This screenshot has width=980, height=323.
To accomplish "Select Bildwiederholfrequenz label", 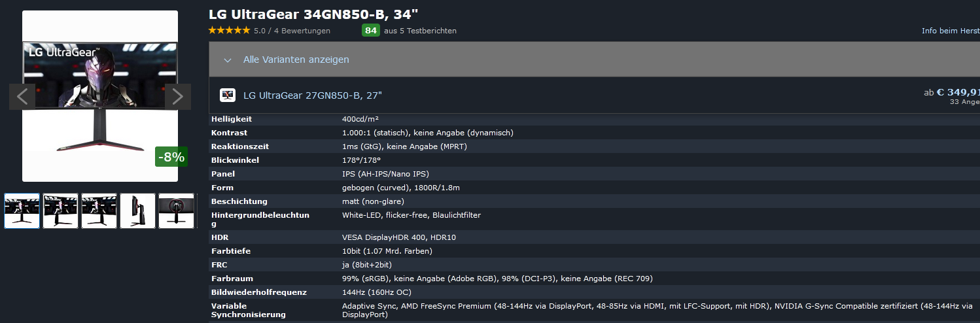I will click(259, 292).
